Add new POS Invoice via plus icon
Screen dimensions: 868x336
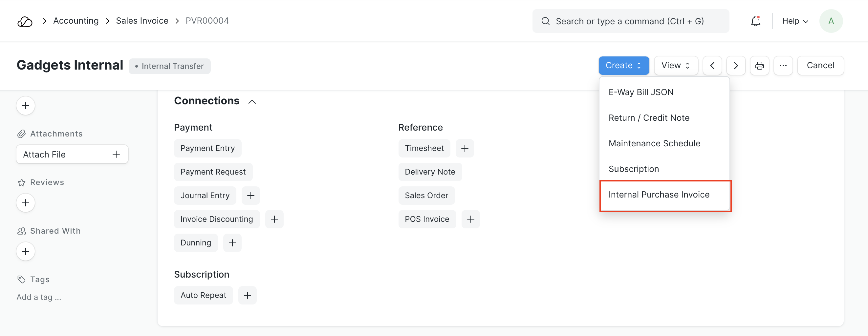[x=470, y=219]
